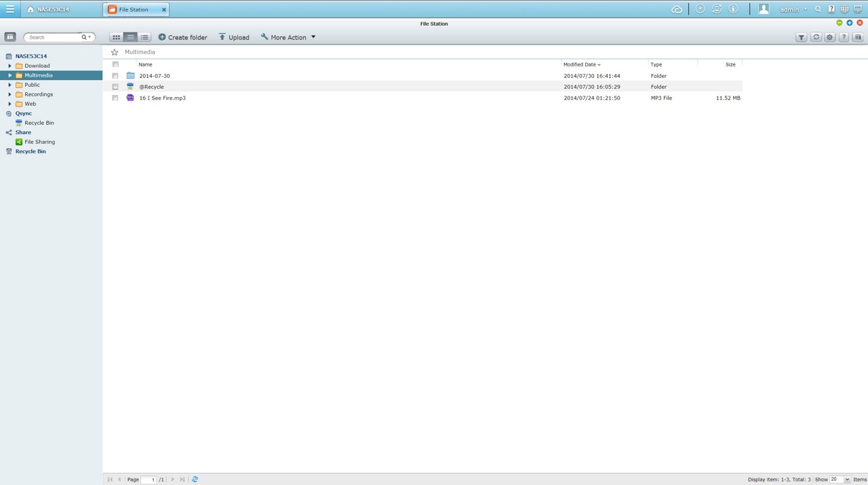Click the next page arrow
The height and width of the screenshot is (485, 868).
click(x=173, y=480)
